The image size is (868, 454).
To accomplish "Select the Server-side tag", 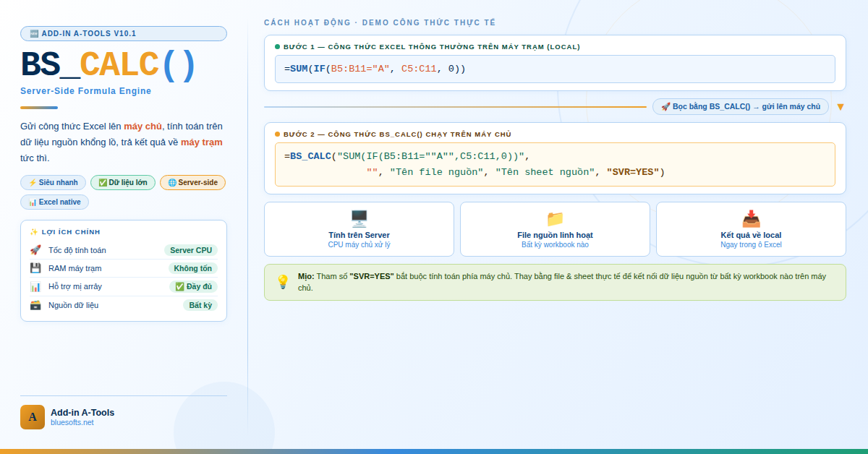I will tap(192, 182).
